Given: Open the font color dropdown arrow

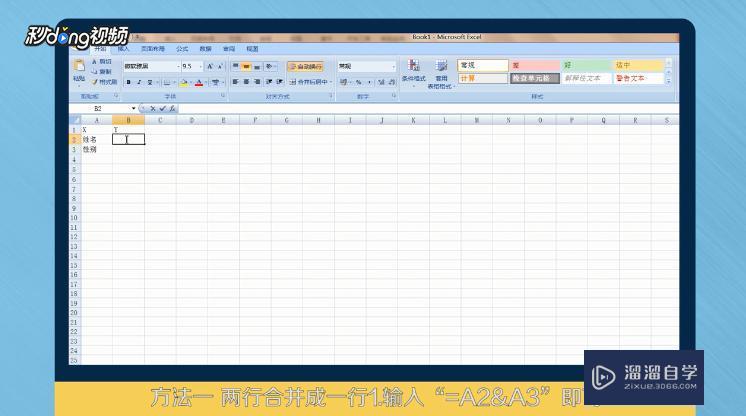Looking at the screenshot, I should point(206,82).
